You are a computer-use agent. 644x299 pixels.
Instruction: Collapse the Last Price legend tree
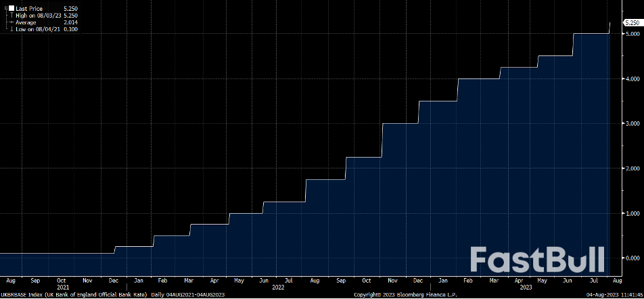click(x=5, y=9)
